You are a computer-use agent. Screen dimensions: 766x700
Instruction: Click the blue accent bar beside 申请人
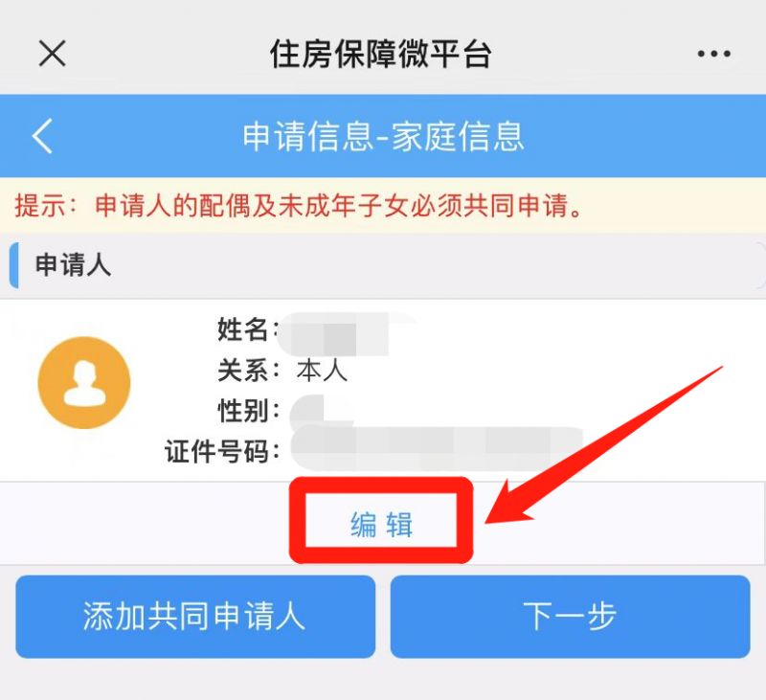13,265
